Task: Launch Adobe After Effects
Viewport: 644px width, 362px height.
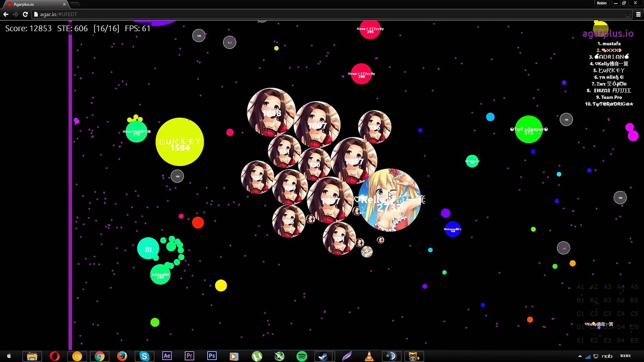Action: coord(167,356)
